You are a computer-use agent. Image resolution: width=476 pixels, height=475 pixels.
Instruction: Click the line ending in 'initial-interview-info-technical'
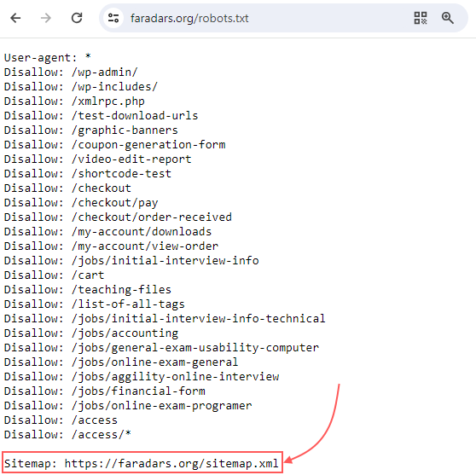coord(165,319)
